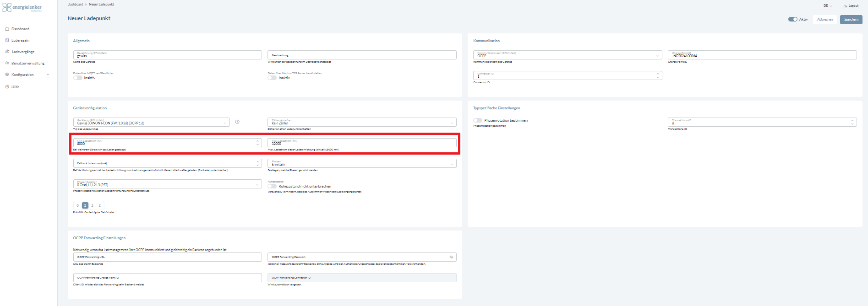This screenshot has width=868, height=306.
Task: Click the Speichern button
Action: pyautogui.click(x=851, y=19)
